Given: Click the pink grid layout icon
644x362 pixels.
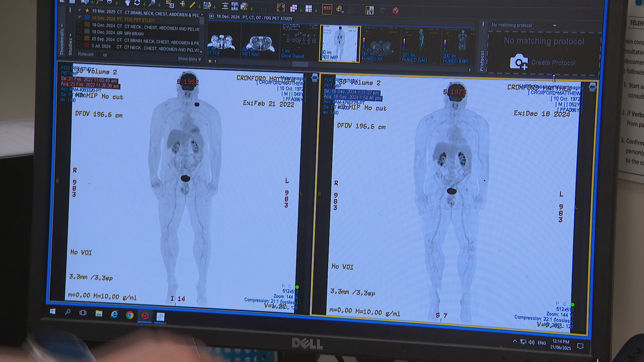Looking at the screenshot, I should point(294,8).
